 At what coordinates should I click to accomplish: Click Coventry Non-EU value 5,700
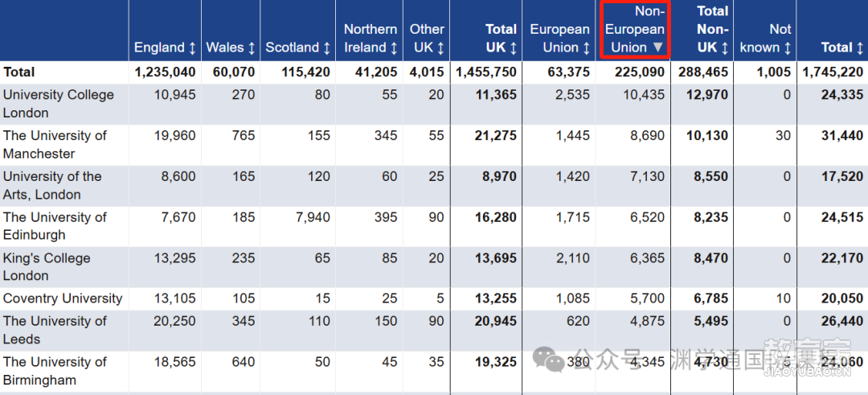tap(647, 298)
